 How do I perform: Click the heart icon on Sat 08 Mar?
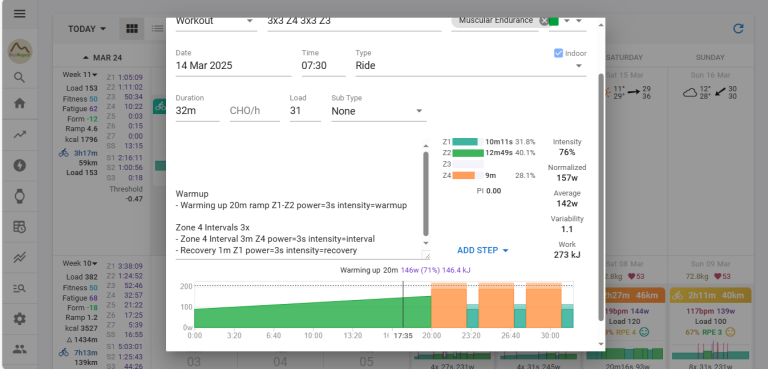[632, 276]
